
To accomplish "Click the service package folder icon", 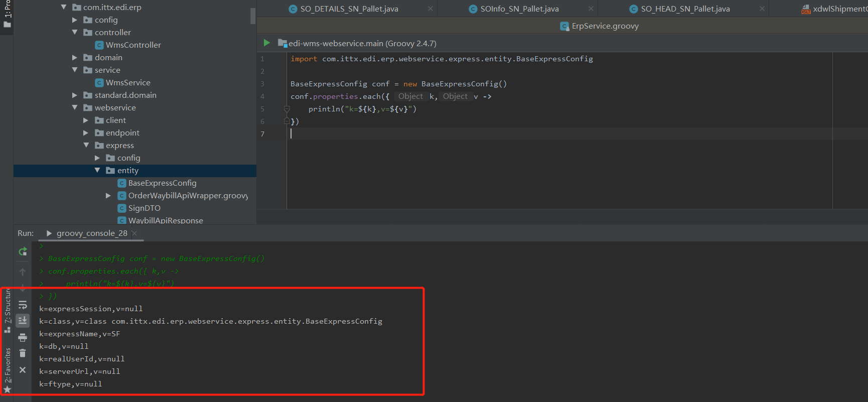I will pyautogui.click(x=88, y=70).
